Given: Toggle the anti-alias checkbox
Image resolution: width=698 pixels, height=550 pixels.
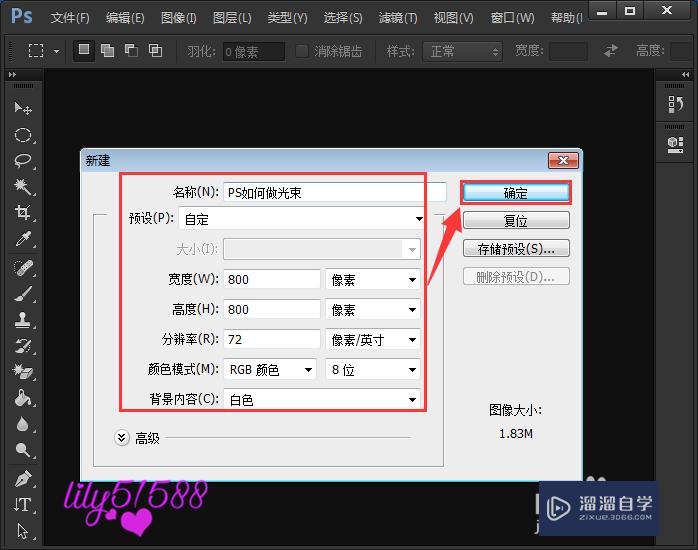Looking at the screenshot, I should [x=302, y=51].
